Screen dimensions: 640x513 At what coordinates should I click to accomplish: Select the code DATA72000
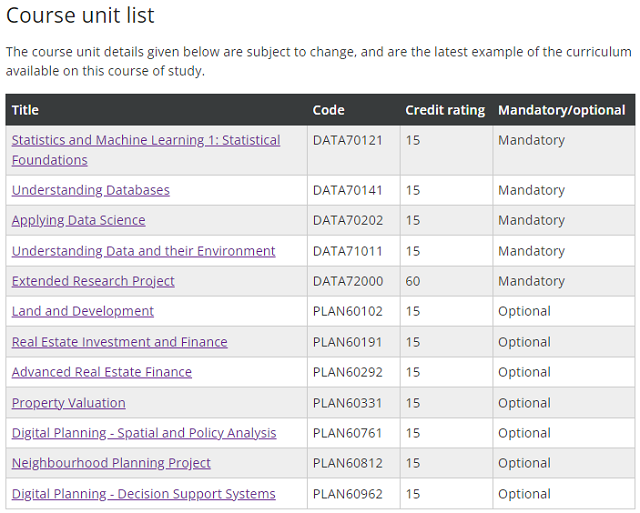point(348,281)
